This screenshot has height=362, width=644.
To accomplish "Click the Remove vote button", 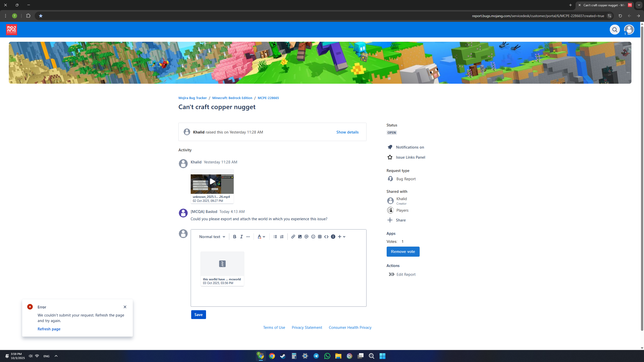I will tap(403, 251).
